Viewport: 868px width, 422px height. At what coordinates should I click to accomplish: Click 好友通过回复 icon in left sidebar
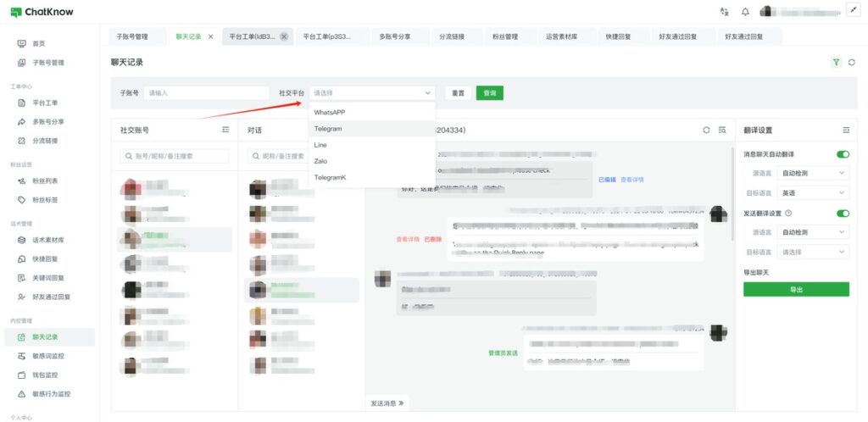click(x=21, y=297)
